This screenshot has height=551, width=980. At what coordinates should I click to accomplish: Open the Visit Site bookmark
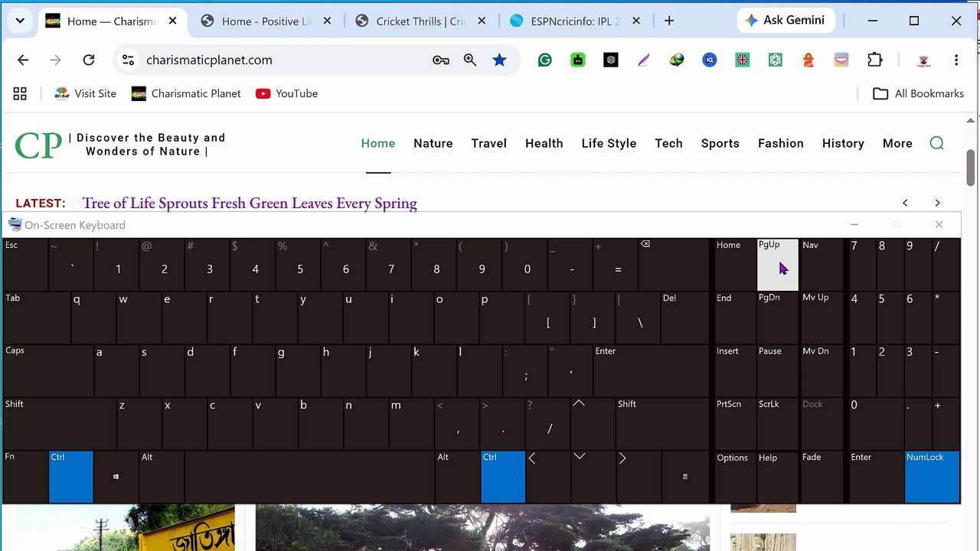[x=85, y=93]
